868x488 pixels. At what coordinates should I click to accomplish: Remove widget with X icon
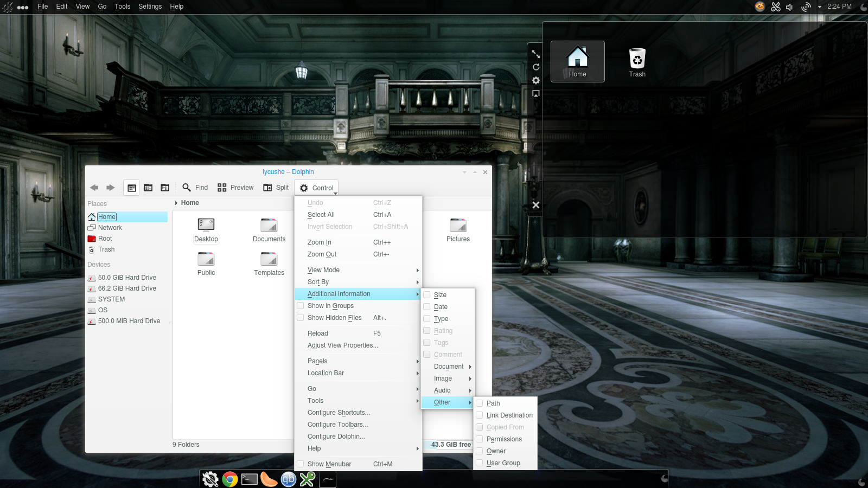536,205
